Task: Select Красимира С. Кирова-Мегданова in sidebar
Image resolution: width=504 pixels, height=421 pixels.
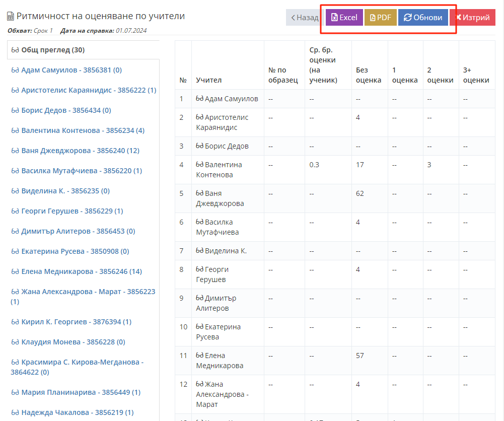Action: 77,362
